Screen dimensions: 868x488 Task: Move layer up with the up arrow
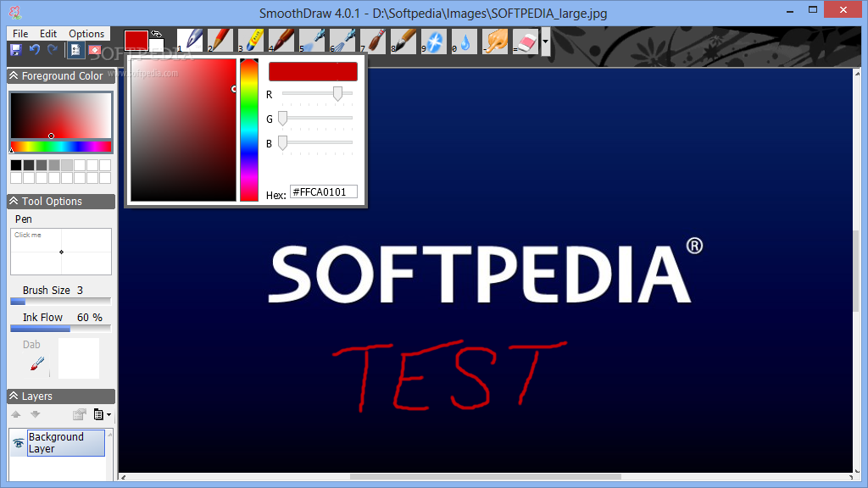point(15,414)
